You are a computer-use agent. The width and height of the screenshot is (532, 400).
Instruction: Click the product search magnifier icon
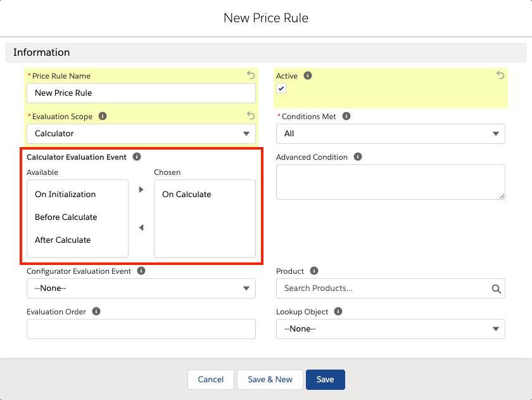(x=496, y=289)
